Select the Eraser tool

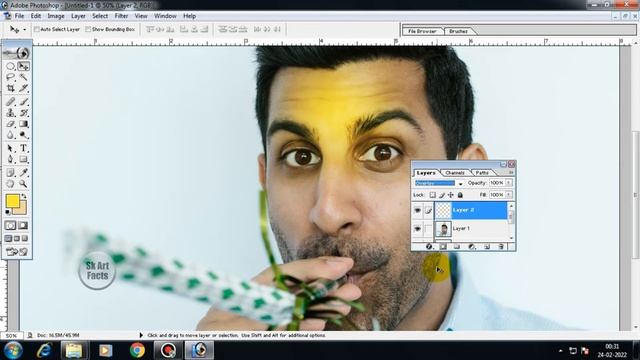coord(11,124)
